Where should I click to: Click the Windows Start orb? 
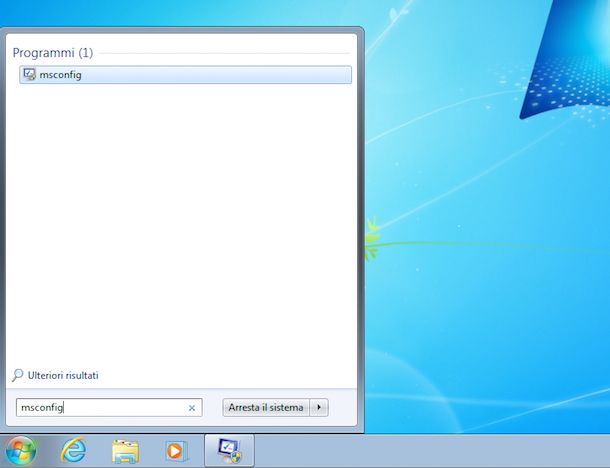[21, 451]
